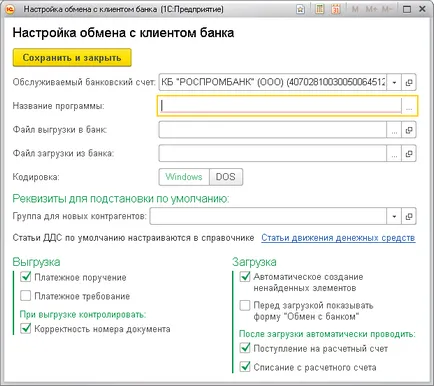The image size is (434, 386).
Task: Click the bank account value КБ "РОСПРОМБАНК"
Action: coord(273,82)
